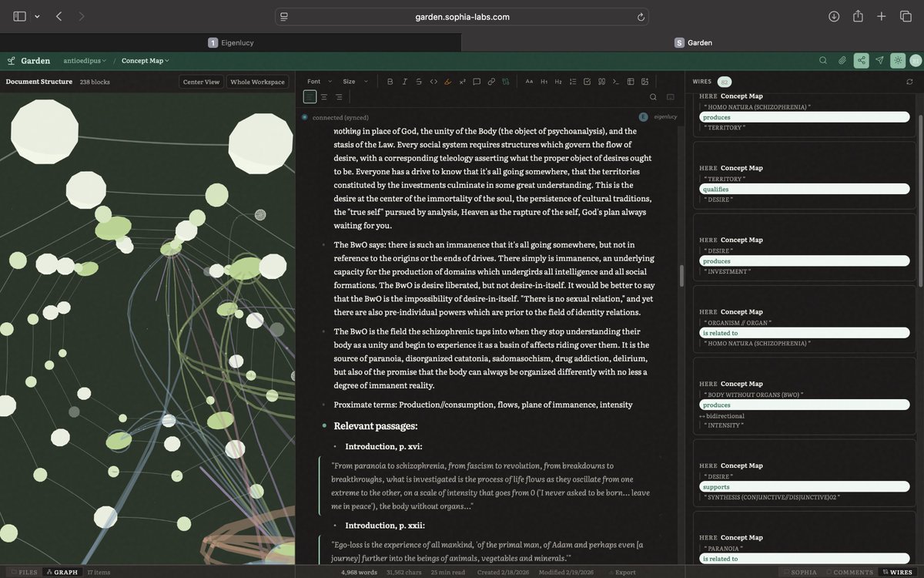The height and width of the screenshot is (578, 924).
Task: Select the Graph tab at bottom left
Action: click(x=61, y=572)
